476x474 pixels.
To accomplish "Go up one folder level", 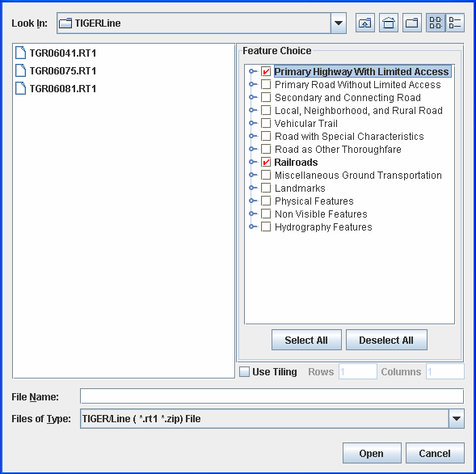I will pos(365,23).
